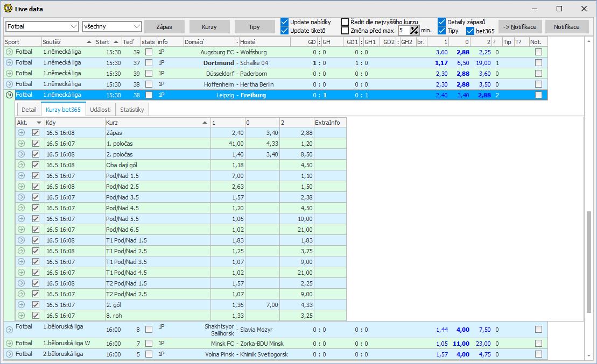Click the arrow icon on the 8. roh row
The image size is (597, 364).
21,316
